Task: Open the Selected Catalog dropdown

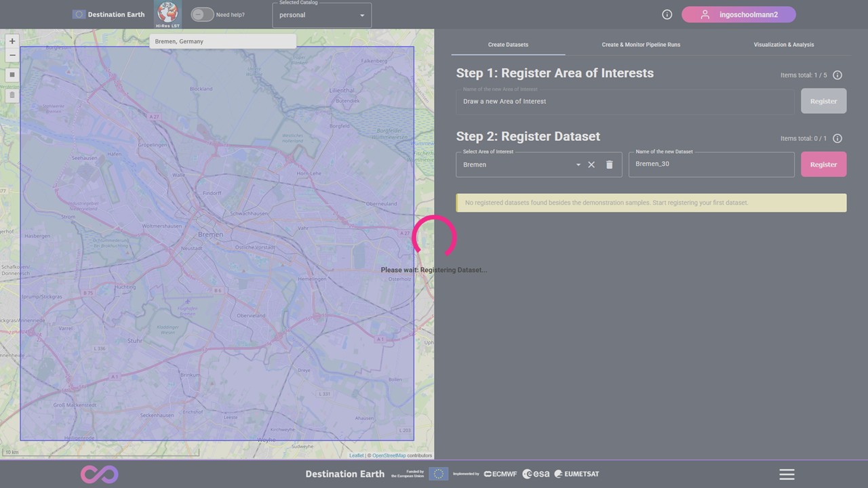Action: [x=321, y=15]
